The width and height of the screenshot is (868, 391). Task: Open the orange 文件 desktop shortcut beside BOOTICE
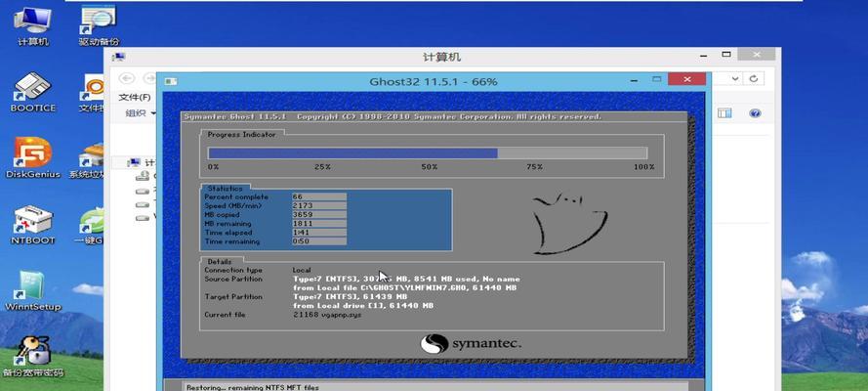[x=92, y=93]
